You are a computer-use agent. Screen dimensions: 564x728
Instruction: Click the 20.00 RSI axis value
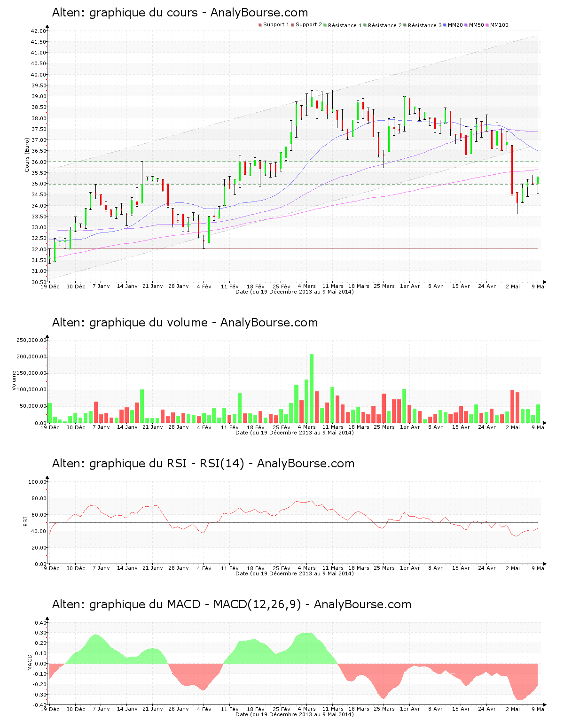coord(39,548)
